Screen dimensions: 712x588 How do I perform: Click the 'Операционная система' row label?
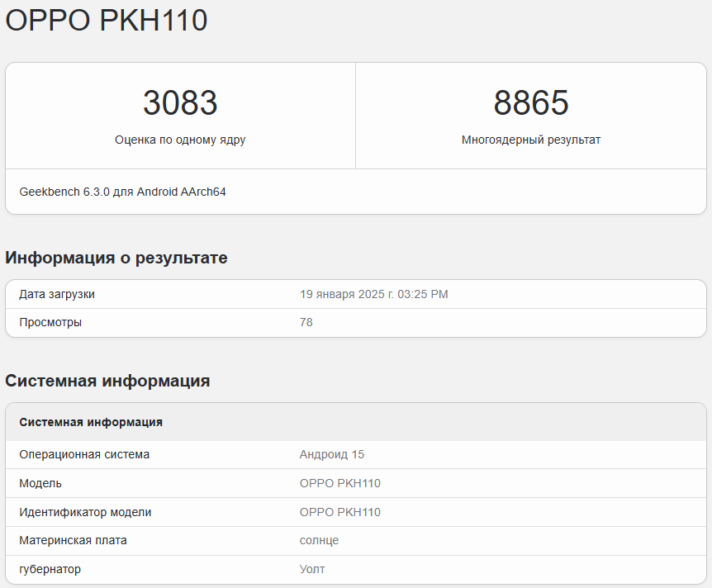[x=84, y=454]
